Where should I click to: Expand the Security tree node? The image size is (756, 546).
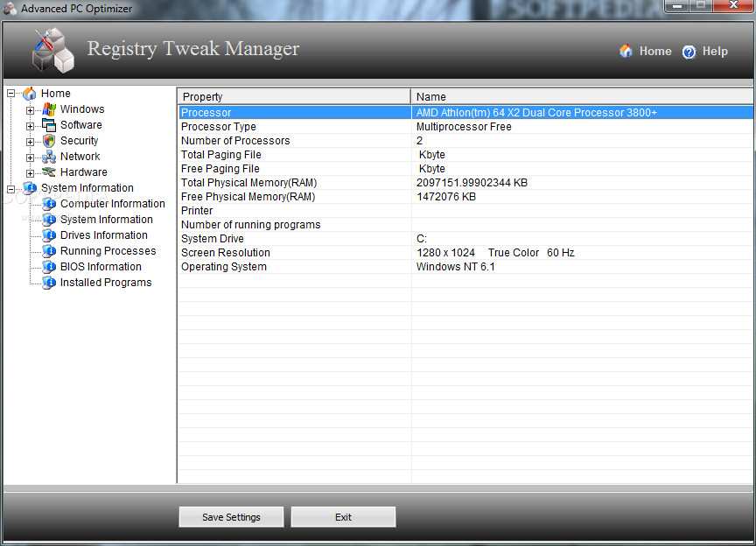30,143
